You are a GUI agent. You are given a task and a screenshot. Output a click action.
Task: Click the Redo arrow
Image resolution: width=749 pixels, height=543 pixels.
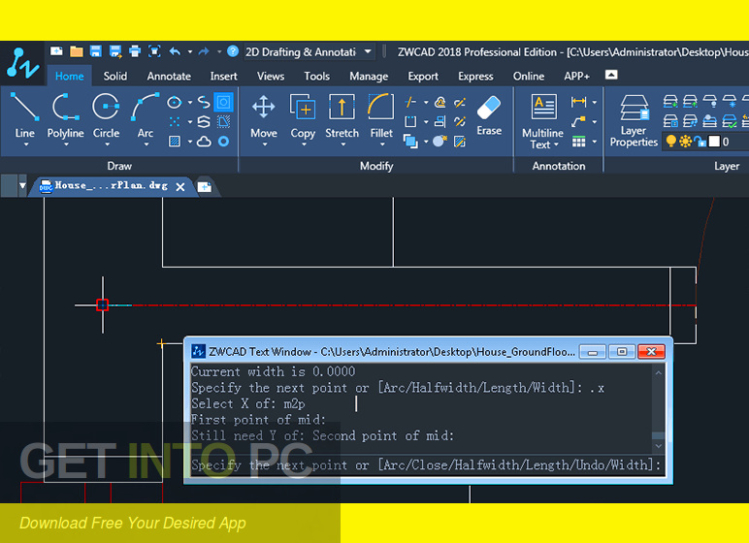(x=204, y=51)
